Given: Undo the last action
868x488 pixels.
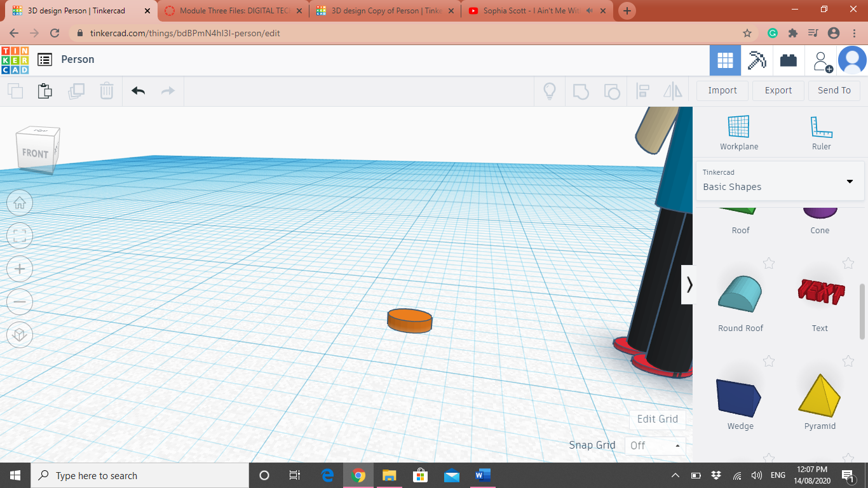Looking at the screenshot, I should [139, 91].
